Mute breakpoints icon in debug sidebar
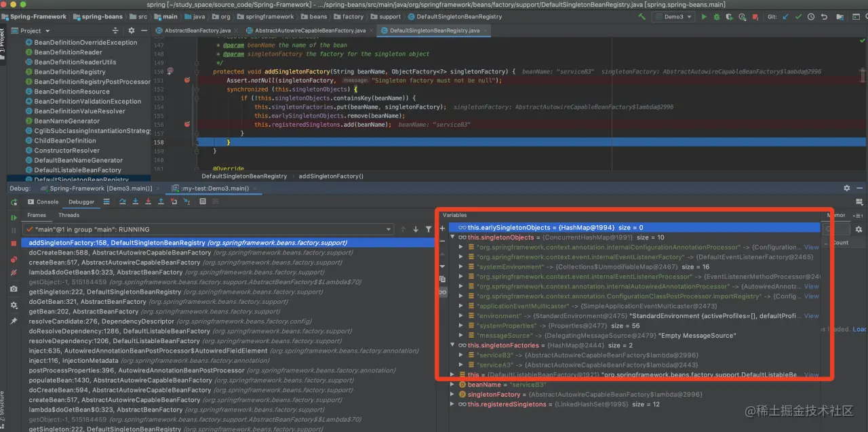The height and width of the screenshot is (432, 868). click(x=14, y=272)
